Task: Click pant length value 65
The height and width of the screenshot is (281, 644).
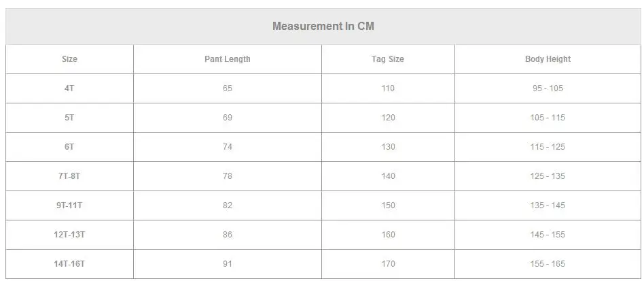Action: click(x=227, y=88)
